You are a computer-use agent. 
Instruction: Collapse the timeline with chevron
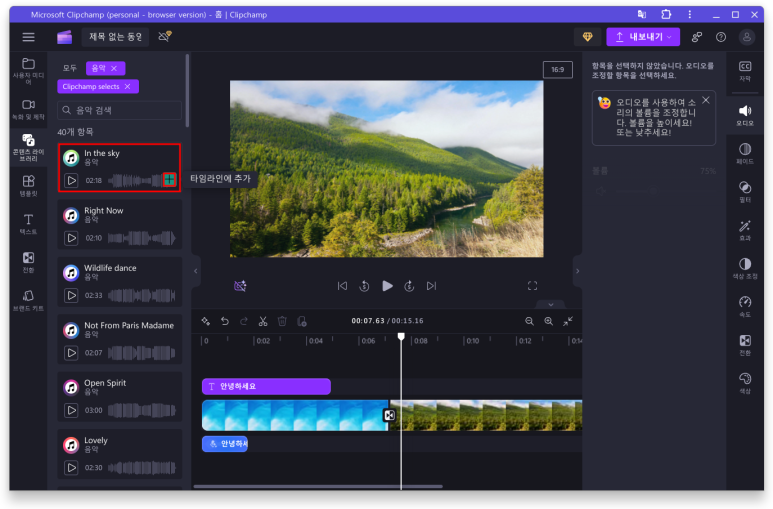tap(551, 304)
